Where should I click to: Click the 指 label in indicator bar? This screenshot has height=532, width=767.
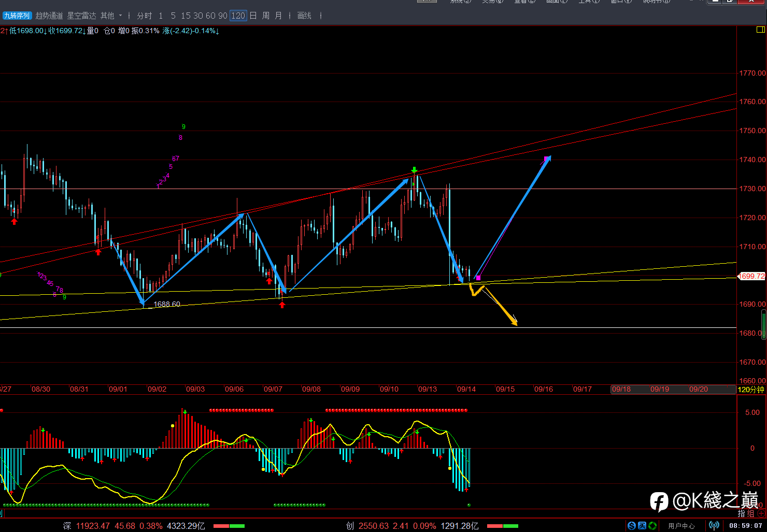click(x=742, y=513)
